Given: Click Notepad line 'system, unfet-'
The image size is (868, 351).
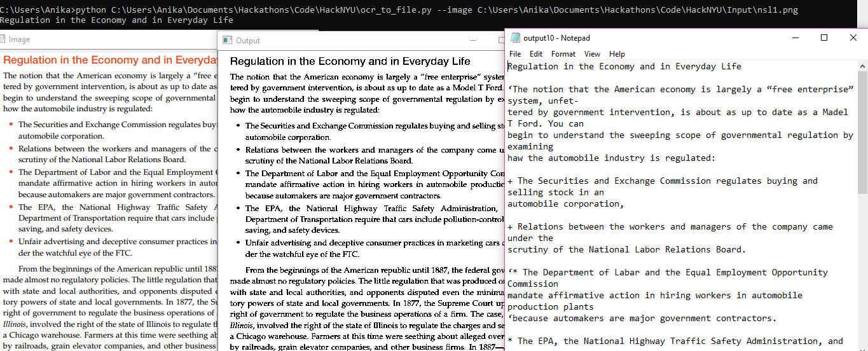Looking at the screenshot, I should tap(543, 100).
